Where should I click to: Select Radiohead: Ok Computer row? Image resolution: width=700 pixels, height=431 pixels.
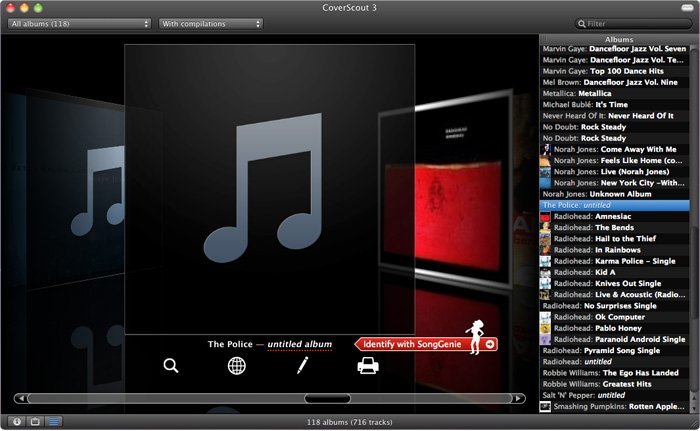coord(614,317)
